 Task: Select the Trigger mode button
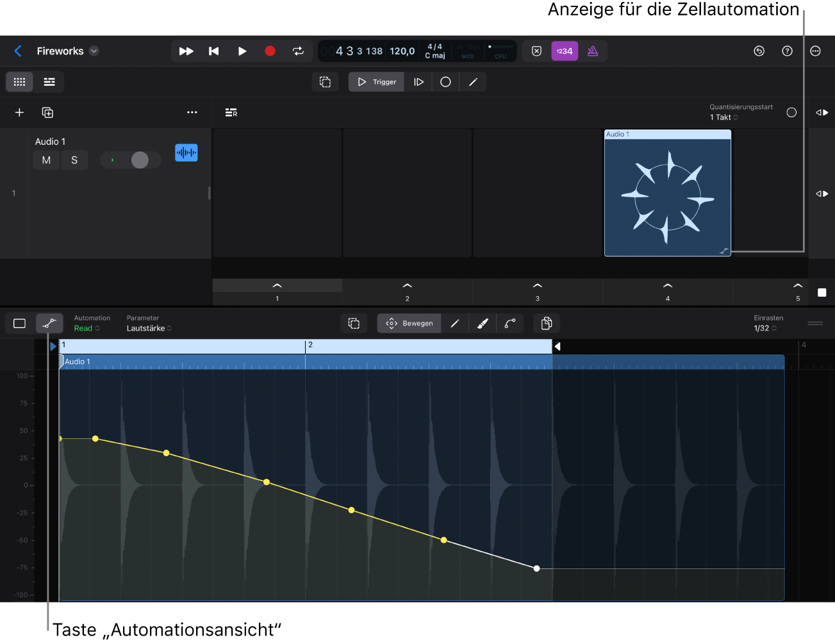click(377, 82)
